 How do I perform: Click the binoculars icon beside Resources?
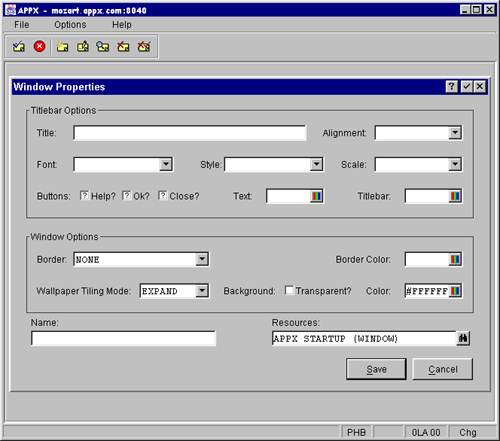(463, 338)
